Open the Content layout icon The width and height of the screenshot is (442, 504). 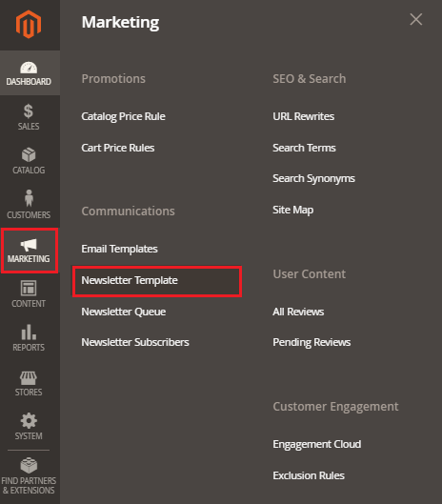29,288
